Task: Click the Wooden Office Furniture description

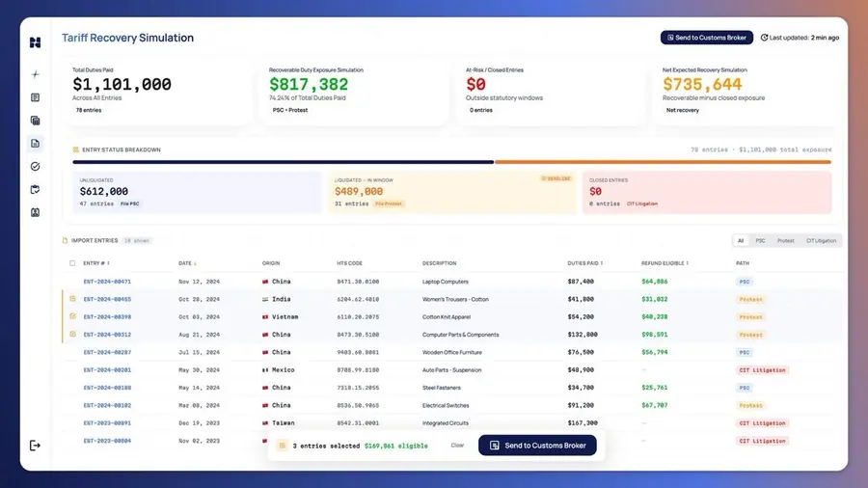Action: coord(452,352)
